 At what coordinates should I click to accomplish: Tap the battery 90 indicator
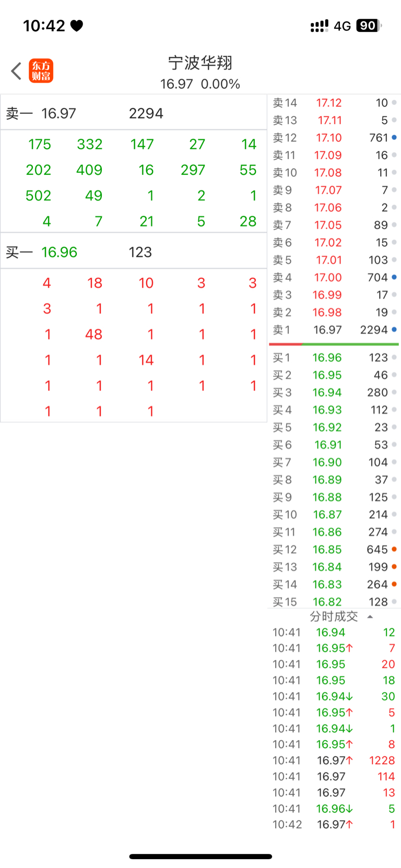tap(369, 25)
